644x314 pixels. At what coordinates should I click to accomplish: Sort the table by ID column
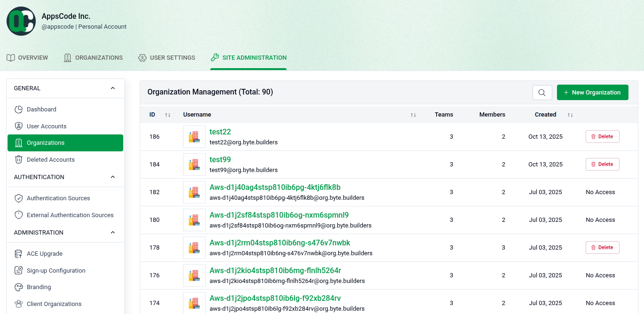167,114
